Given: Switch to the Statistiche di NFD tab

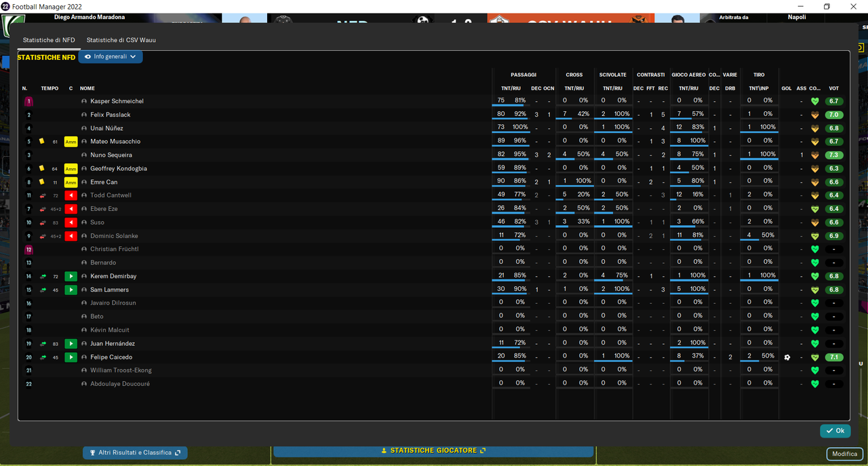Looking at the screenshot, I should (49, 40).
